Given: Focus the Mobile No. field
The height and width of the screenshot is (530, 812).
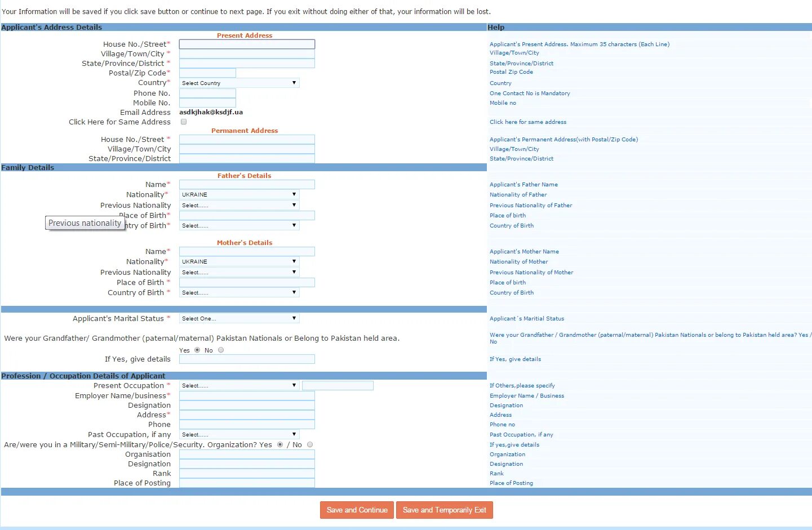Looking at the screenshot, I should point(207,103).
